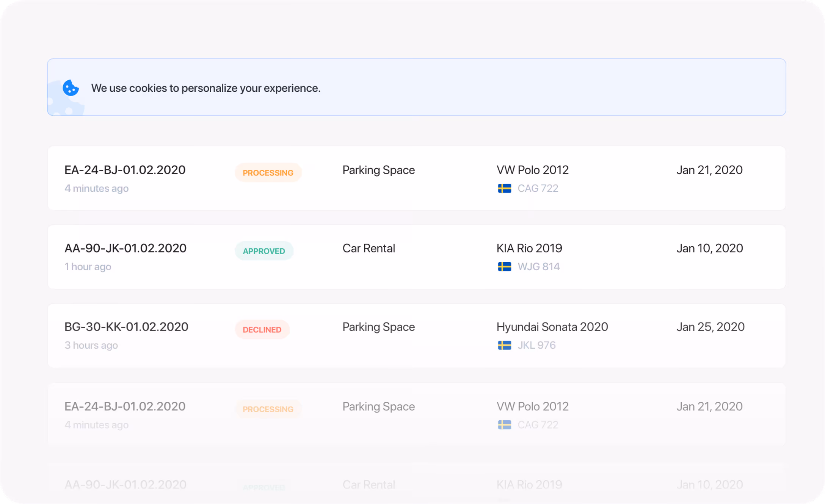Click the Swedish flag beside plate WJG 814
The height and width of the screenshot is (504, 825).
504,267
